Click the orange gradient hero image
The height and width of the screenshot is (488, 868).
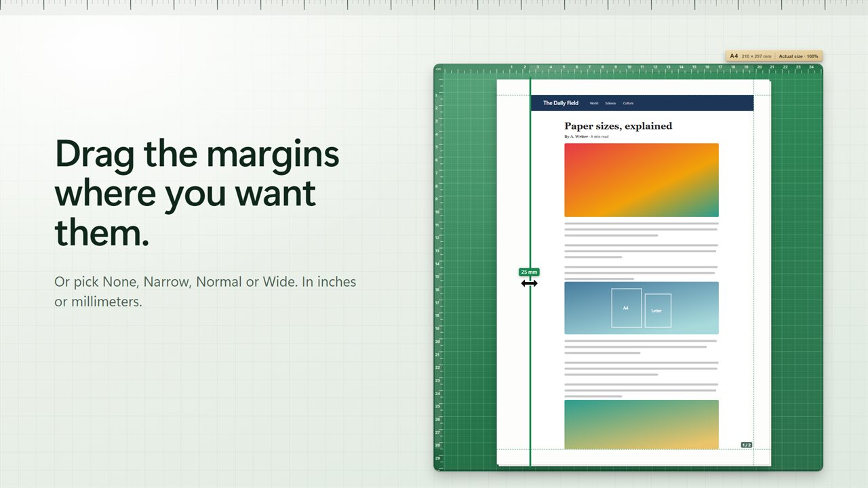coord(642,180)
